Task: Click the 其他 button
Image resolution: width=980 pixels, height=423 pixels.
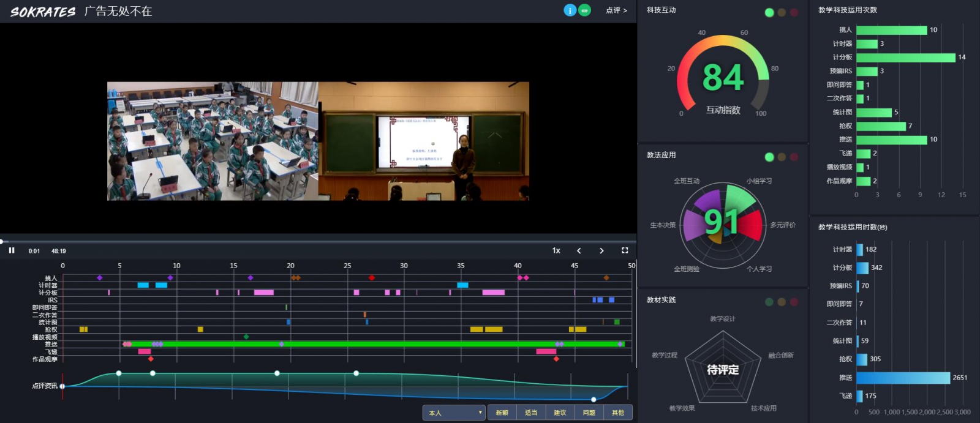Action: (x=618, y=413)
